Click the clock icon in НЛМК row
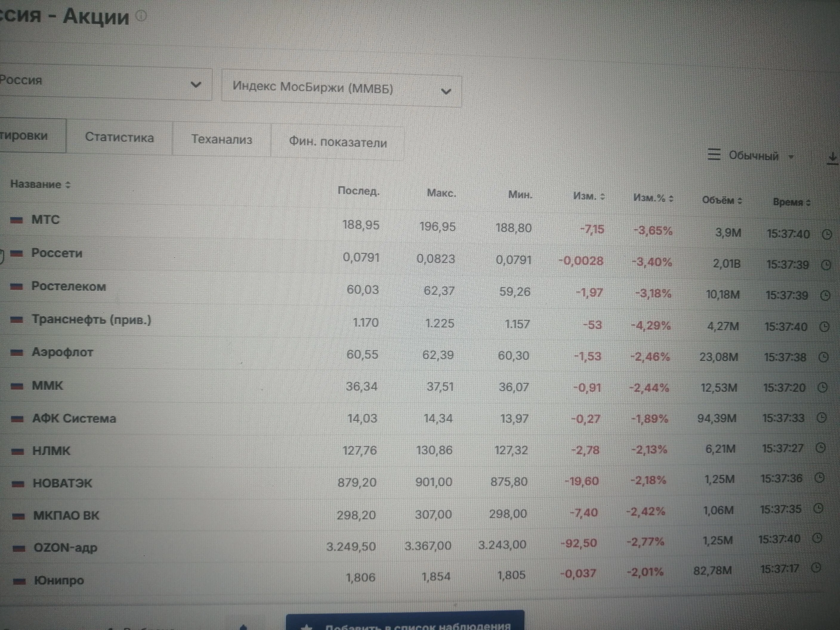 coord(821,448)
